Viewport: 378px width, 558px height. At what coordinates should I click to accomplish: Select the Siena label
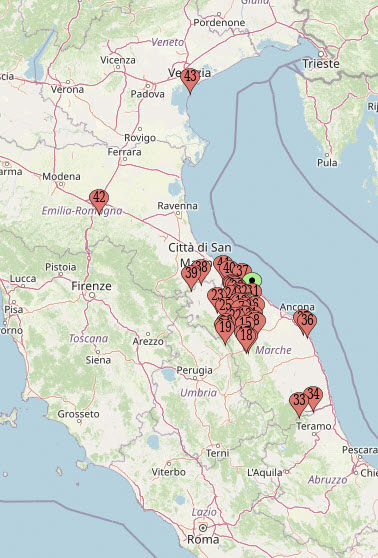tap(98, 360)
